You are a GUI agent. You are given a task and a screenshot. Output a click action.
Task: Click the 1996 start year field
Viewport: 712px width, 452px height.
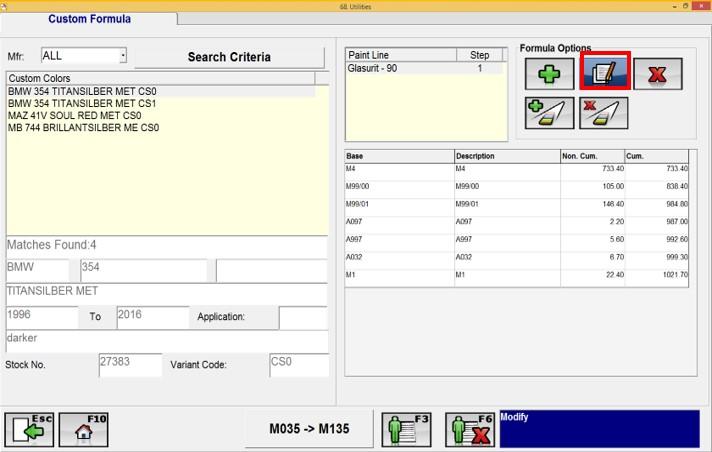pyautogui.click(x=42, y=318)
